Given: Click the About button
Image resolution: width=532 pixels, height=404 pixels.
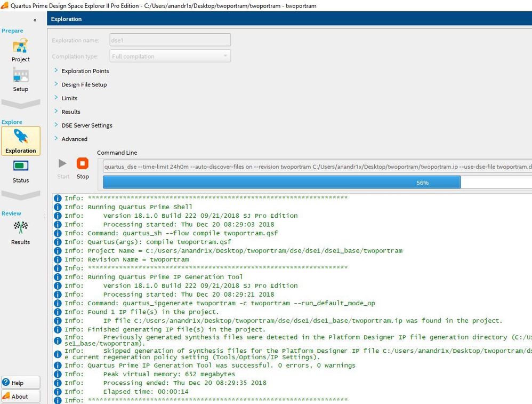Looking at the screenshot, I should tap(20, 396).
